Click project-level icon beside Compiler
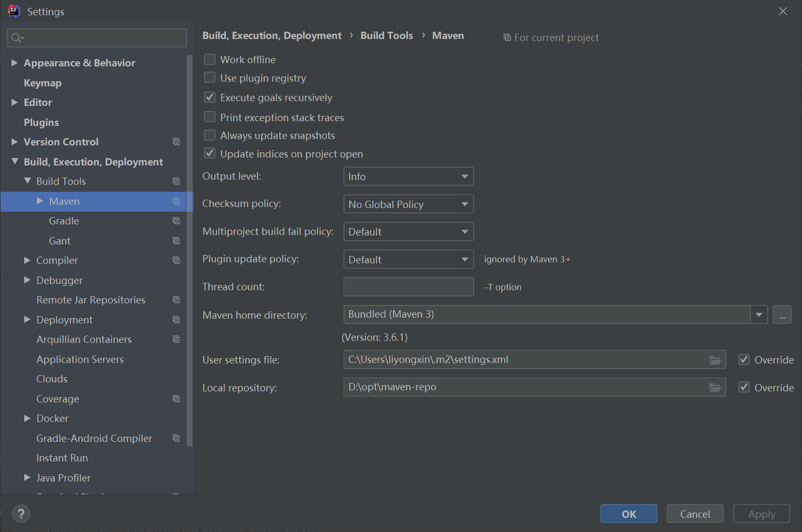The image size is (802, 532). tap(176, 260)
